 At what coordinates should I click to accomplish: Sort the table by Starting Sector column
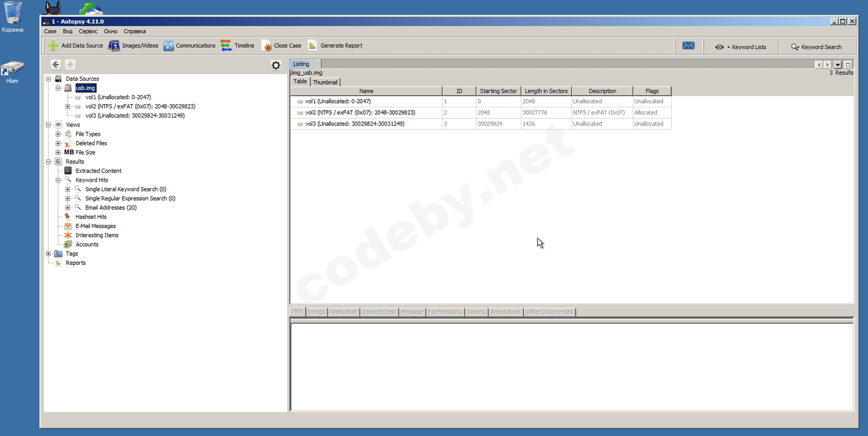click(x=499, y=91)
